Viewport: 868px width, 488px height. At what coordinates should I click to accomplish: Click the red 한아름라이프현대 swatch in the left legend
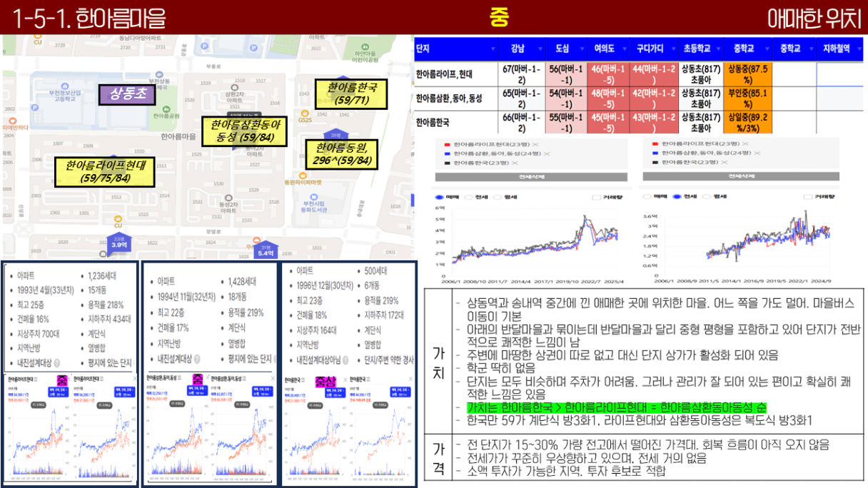click(x=446, y=143)
